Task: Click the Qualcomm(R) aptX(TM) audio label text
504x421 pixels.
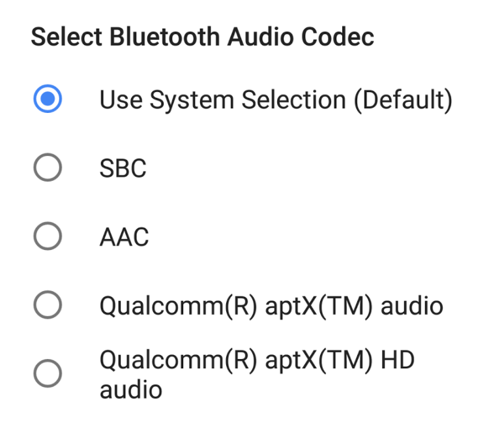Action: [x=271, y=305]
